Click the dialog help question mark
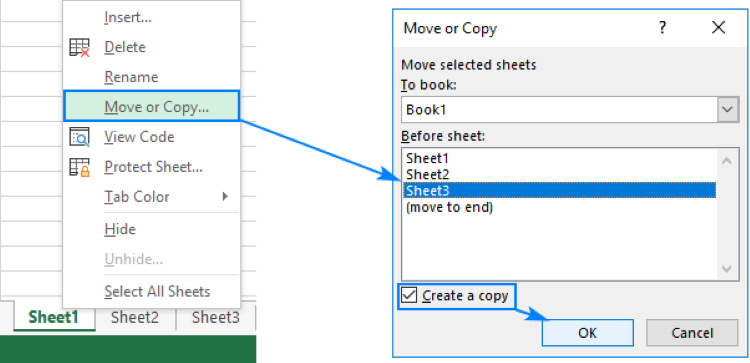 662,28
